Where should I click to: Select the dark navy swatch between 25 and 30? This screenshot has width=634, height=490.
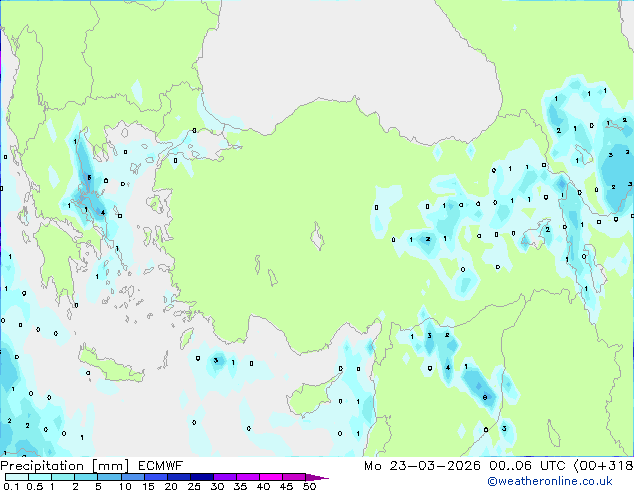tap(202, 477)
